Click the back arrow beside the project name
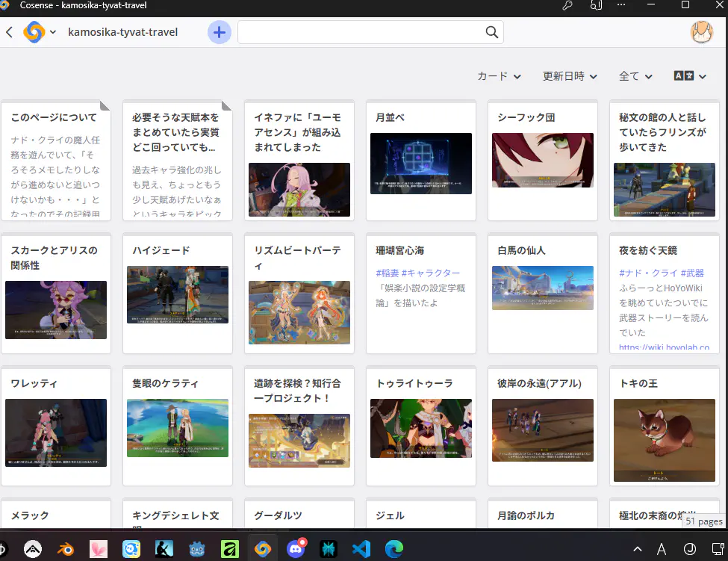The image size is (728, 561). [x=10, y=32]
